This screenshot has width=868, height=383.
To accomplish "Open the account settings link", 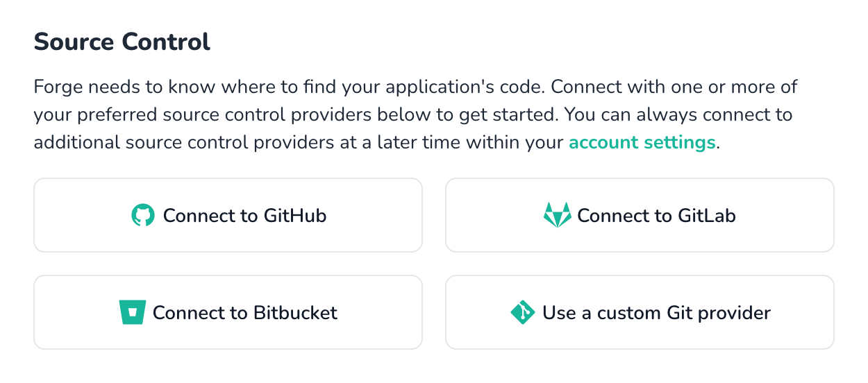I will click(642, 143).
